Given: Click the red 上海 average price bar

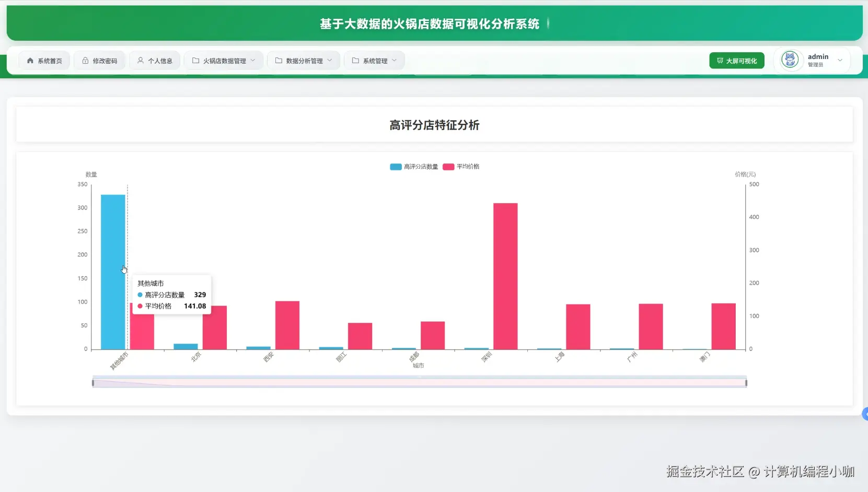Looking at the screenshot, I should (x=578, y=327).
